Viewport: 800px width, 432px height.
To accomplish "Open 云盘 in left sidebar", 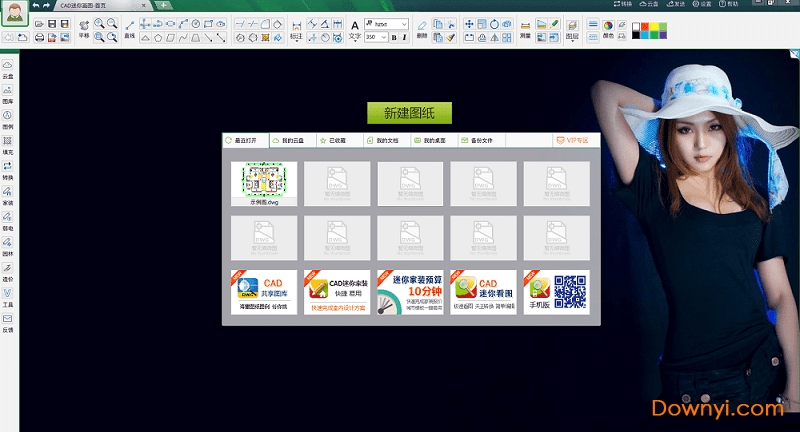I will [x=8, y=70].
